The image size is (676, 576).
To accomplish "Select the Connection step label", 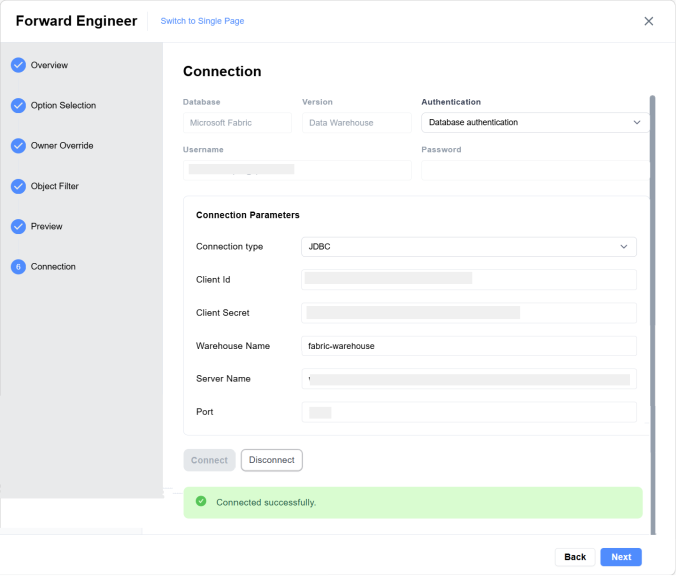I will tap(53, 267).
